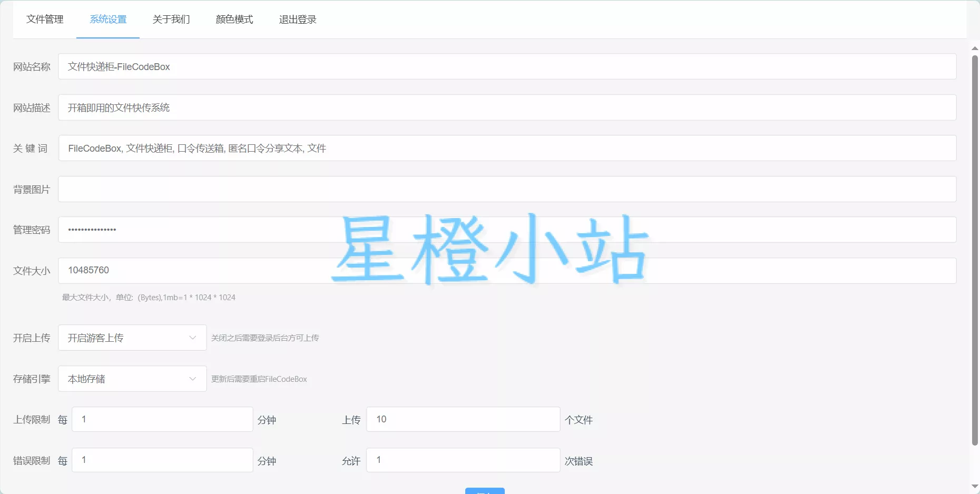This screenshot has height=494, width=980.
Task: Focus the 管理密码 password field
Action: click(x=507, y=230)
